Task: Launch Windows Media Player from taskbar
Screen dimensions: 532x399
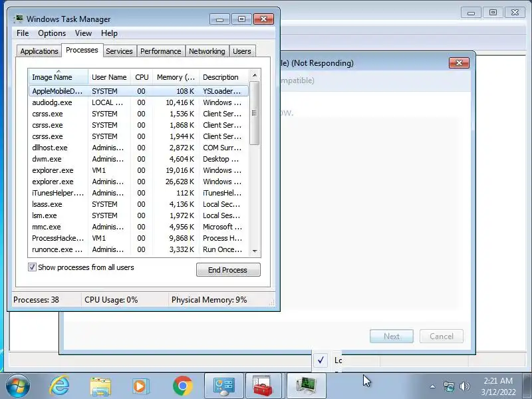Action: [x=140, y=386]
